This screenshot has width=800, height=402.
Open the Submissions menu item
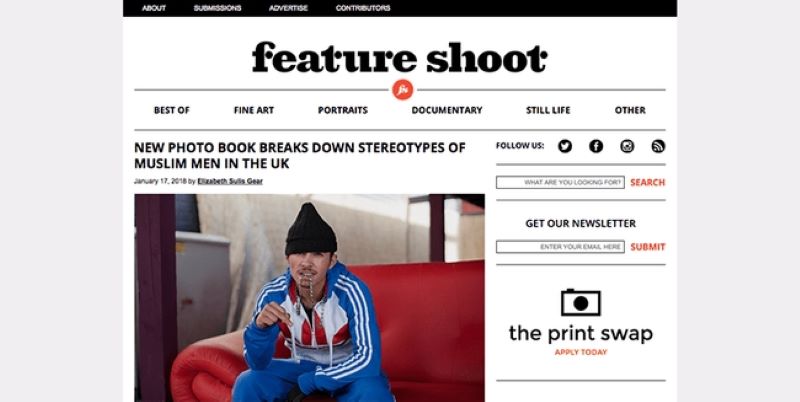(217, 8)
